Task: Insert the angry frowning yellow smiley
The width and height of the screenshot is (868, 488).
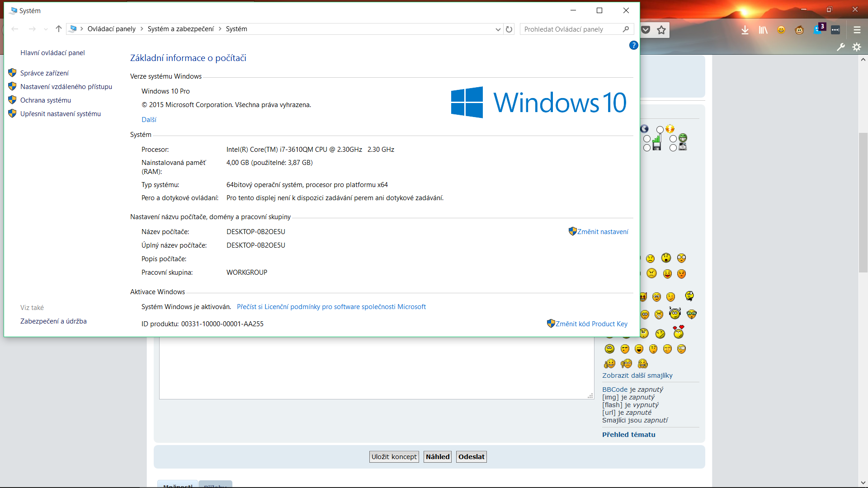Action: pyautogui.click(x=651, y=273)
